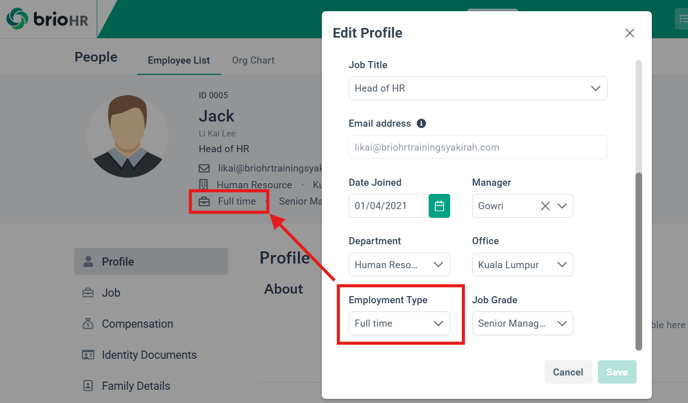Click the 'Full time' text under Jack
The image size is (688, 403).
pyautogui.click(x=237, y=201)
